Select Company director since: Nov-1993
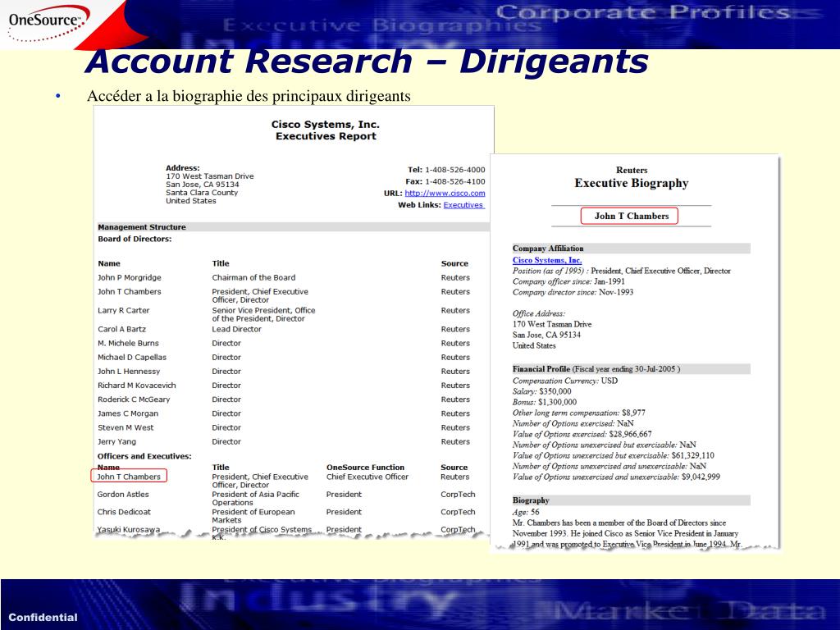 point(573,293)
